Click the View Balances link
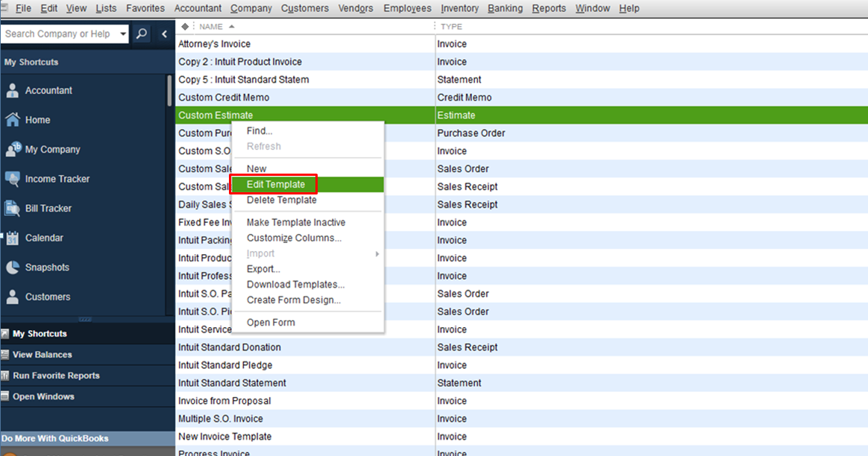 click(42, 355)
